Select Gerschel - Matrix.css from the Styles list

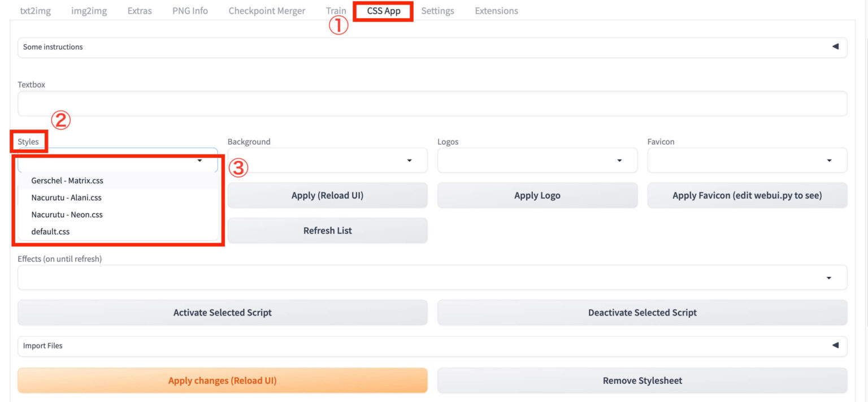(x=67, y=180)
